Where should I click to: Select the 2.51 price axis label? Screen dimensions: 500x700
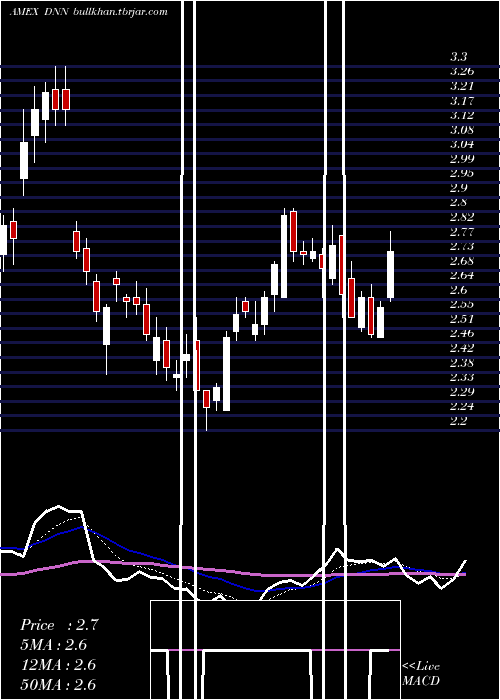point(462,319)
